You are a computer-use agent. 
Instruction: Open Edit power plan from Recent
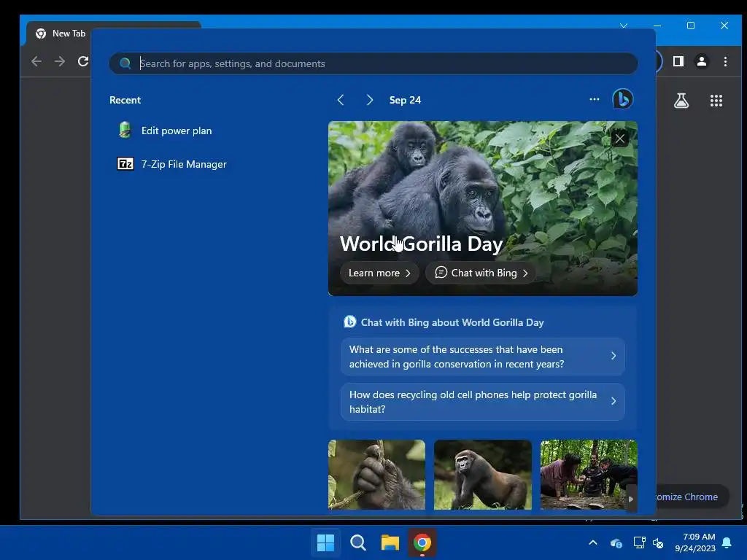click(x=165, y=131)
